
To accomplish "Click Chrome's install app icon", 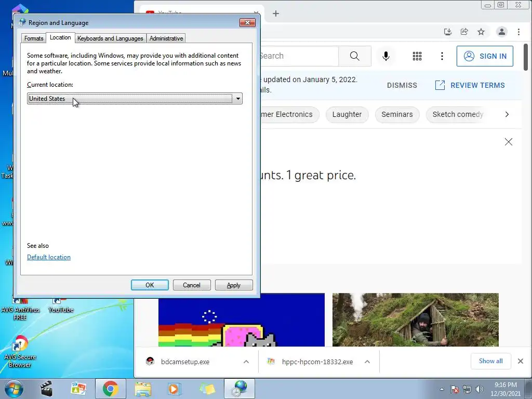I will click(x=448, y=32).
